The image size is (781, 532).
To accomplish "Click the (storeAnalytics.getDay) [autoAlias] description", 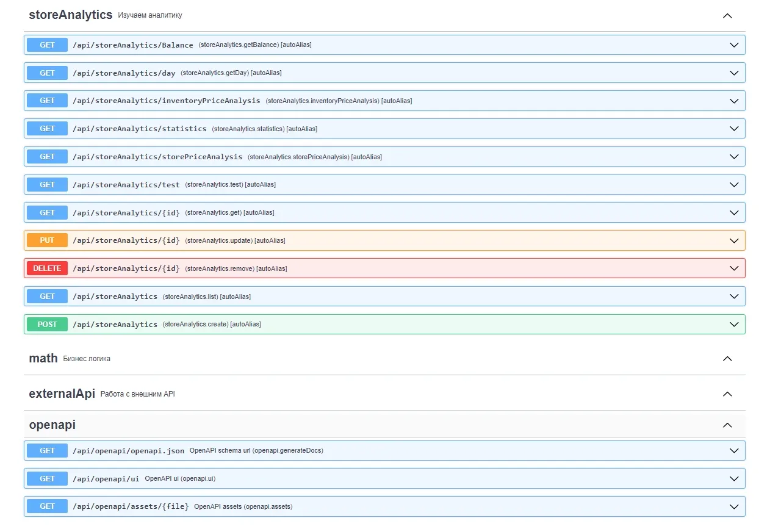I will pos(231,73).
